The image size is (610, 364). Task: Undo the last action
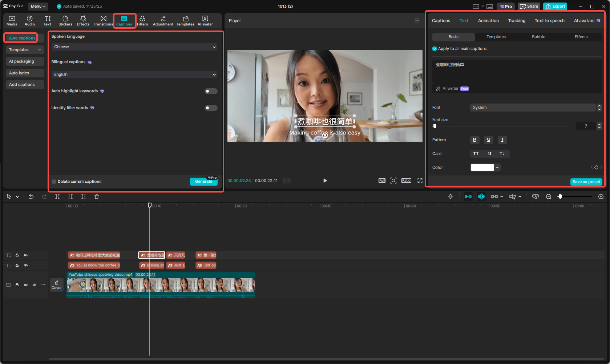31,197
